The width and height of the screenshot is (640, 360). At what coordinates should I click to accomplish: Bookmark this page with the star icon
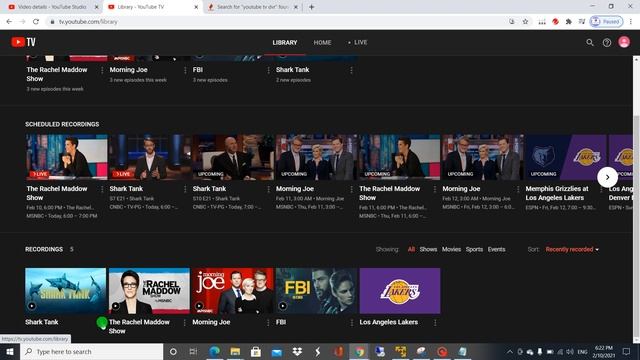(525, 22)
